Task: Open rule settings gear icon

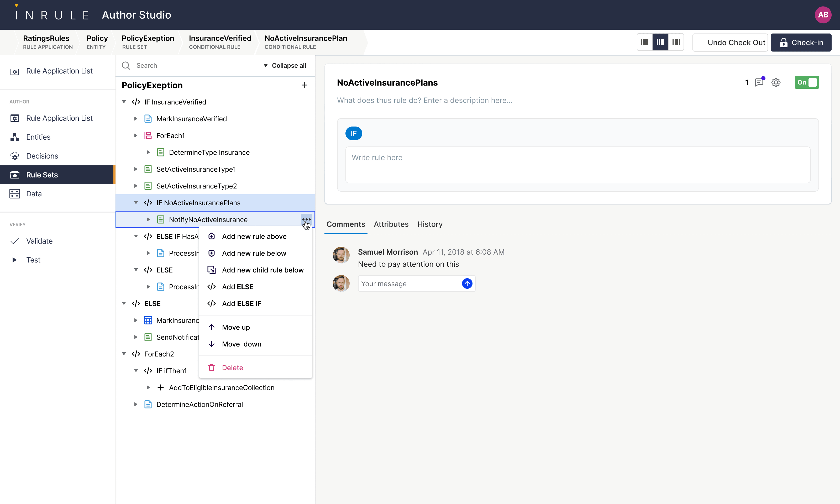Action: point(776,82)
